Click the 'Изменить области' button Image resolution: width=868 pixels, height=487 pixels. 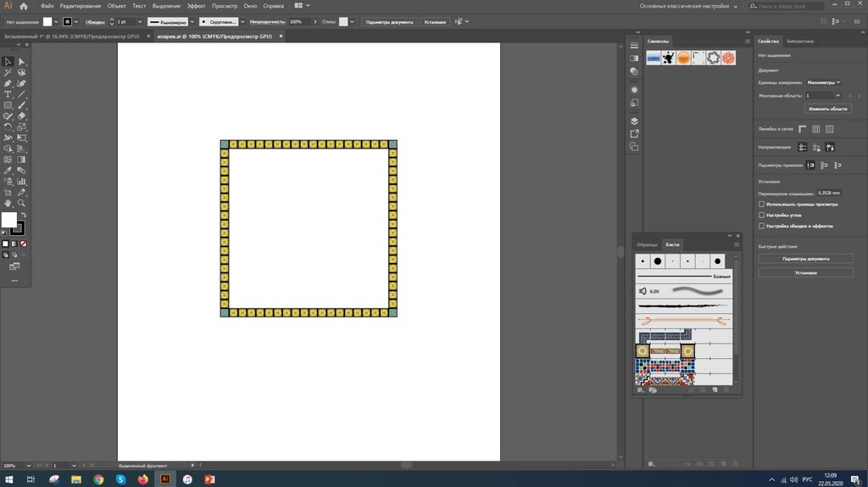point(827,109)
